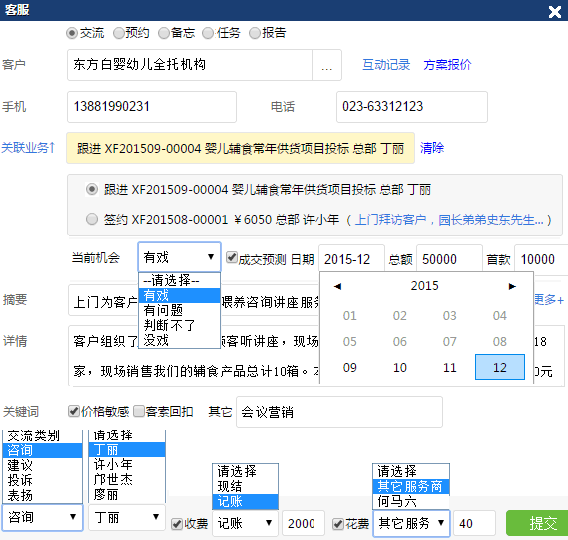Image resolution: width=568 pixels, height=540 pixels.
Task: Pick month 11 in date picker
Action: [450, 367]
